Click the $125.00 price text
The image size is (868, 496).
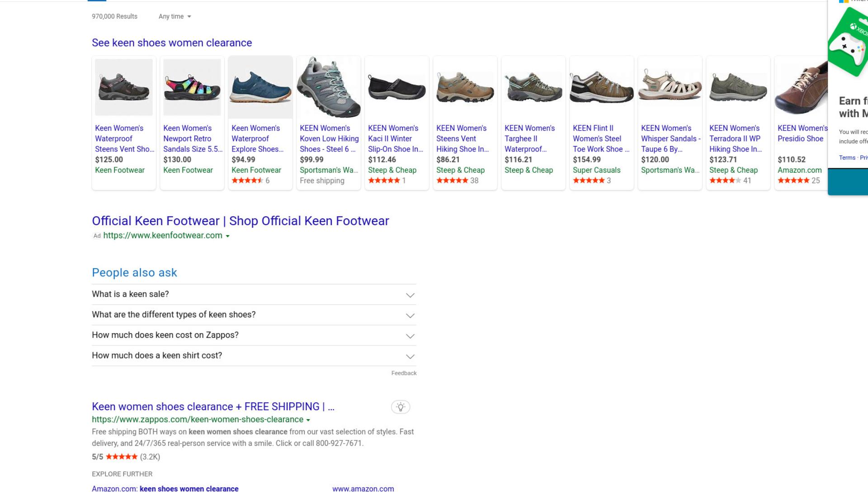coord(109,160)
